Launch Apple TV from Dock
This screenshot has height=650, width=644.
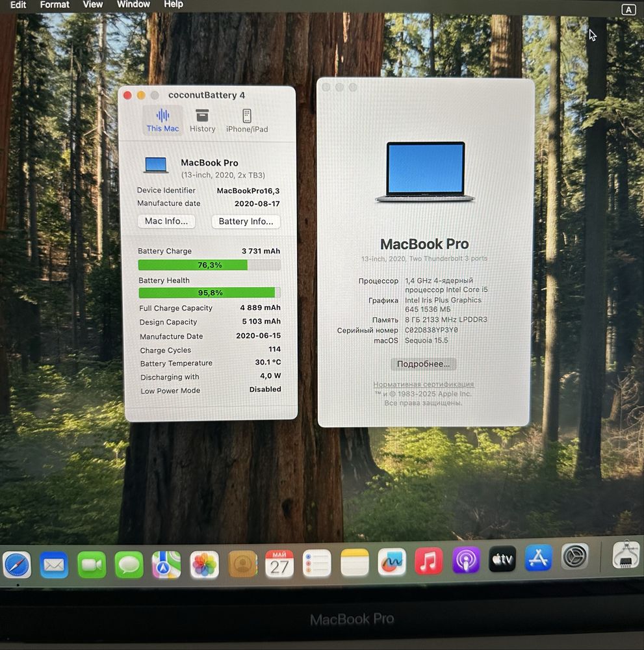tap(502, 559)
